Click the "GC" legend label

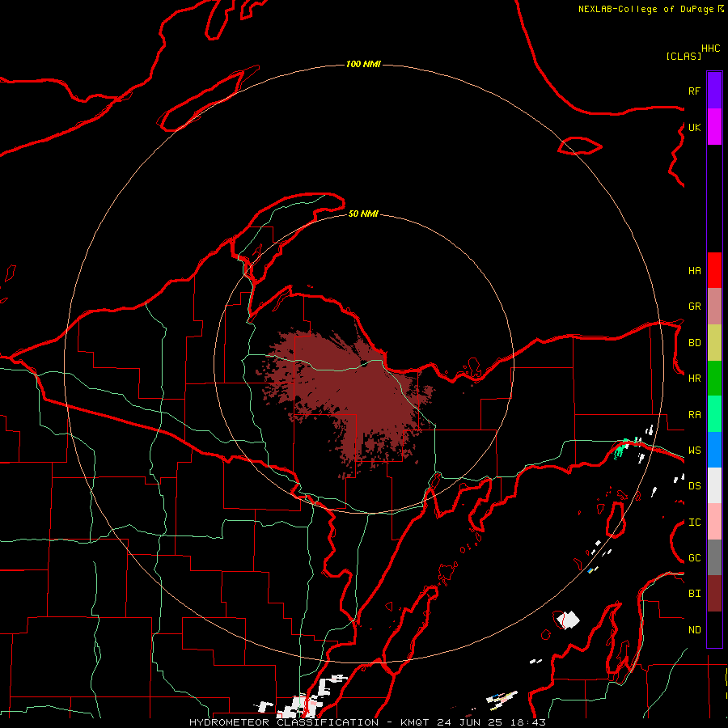(x=694, y=558)
